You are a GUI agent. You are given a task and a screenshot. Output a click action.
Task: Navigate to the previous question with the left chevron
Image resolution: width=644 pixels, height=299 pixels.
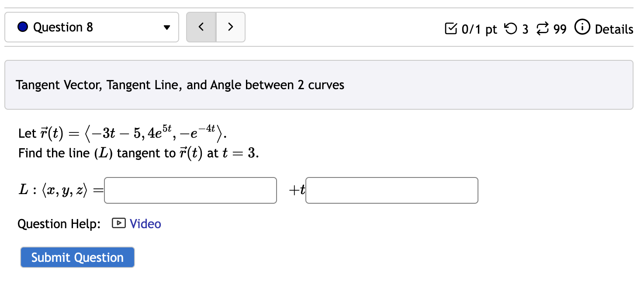(x=201, y=27)
